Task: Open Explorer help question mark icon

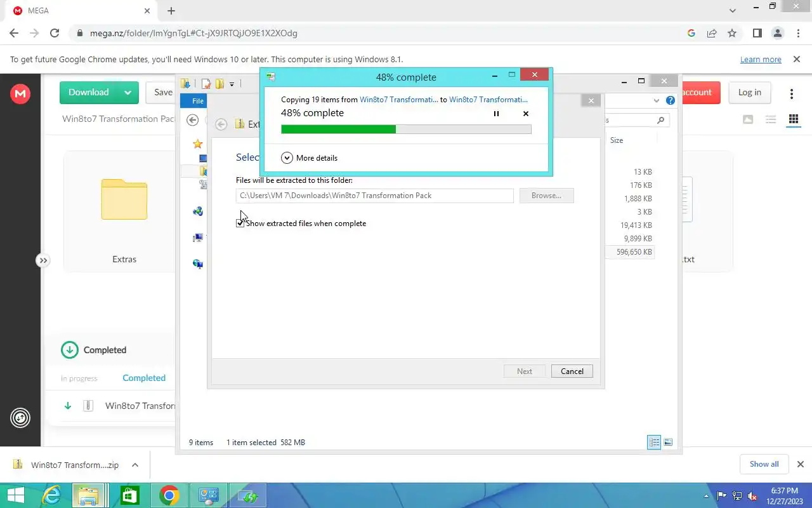Action: click(x=671, y=100)
